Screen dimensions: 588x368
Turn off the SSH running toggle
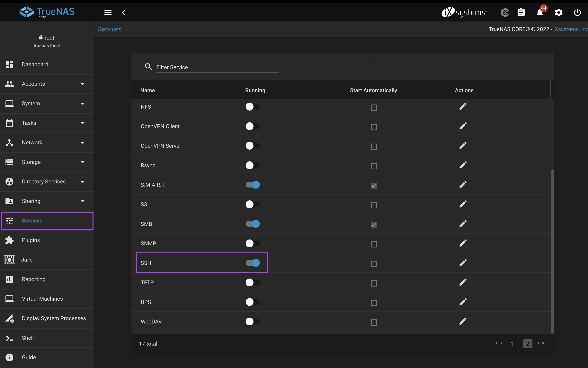(253, 263)
